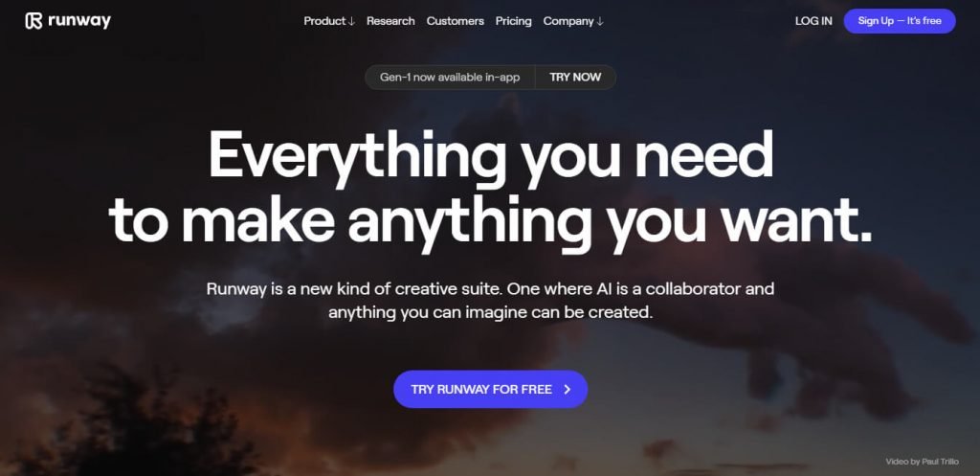Click TRY NOW in the announcement pill
The height and width of the screenshot is (476, 980).
(x=575, y=78)
